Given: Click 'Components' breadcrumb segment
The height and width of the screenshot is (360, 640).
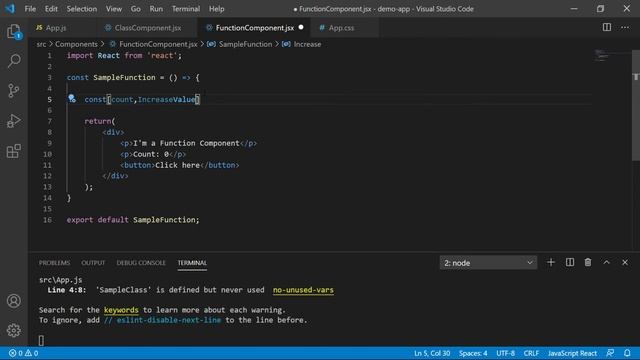Looking at the screenshot, I should (x=76, y=44).
